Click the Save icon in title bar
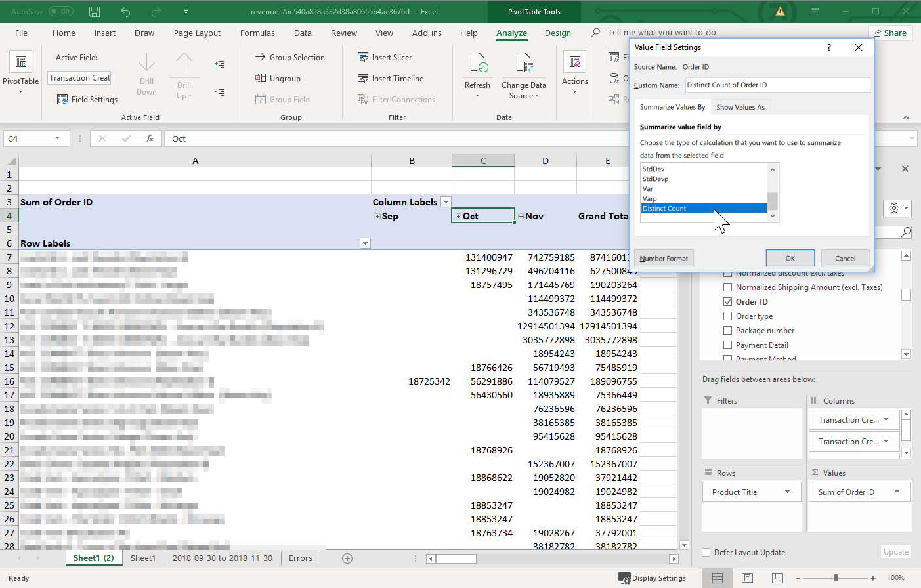 click(x=95, y=12)
